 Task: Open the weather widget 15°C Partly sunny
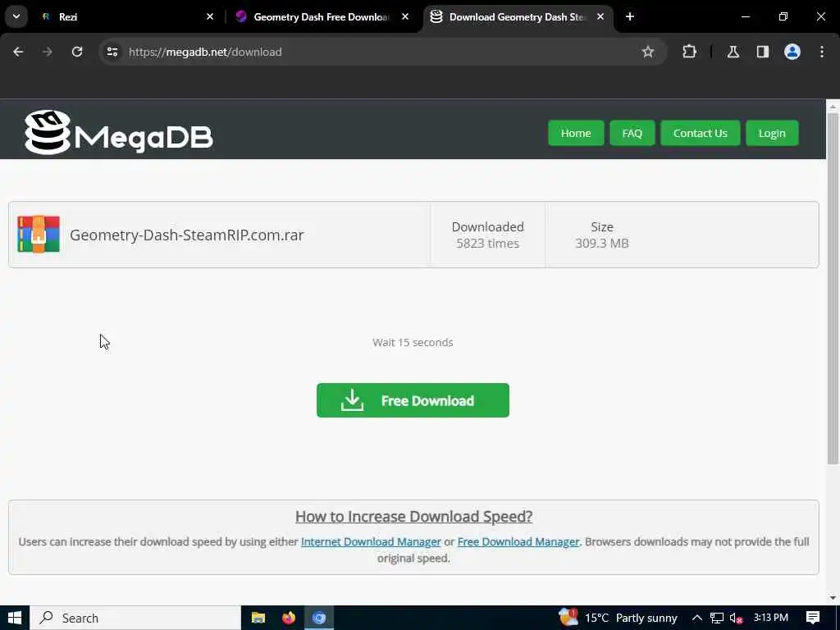click(x=619, y=618)
